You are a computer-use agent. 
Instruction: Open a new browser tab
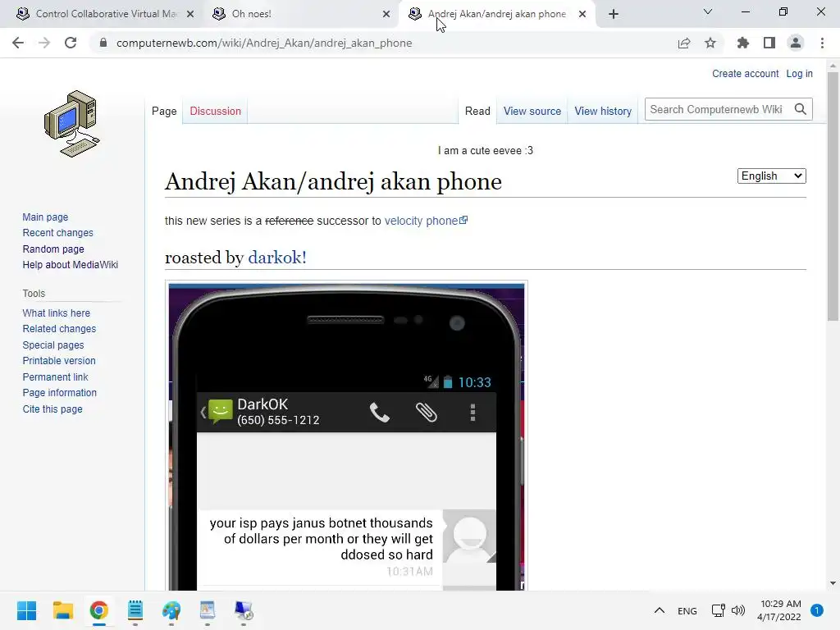(x=614, y=14)
